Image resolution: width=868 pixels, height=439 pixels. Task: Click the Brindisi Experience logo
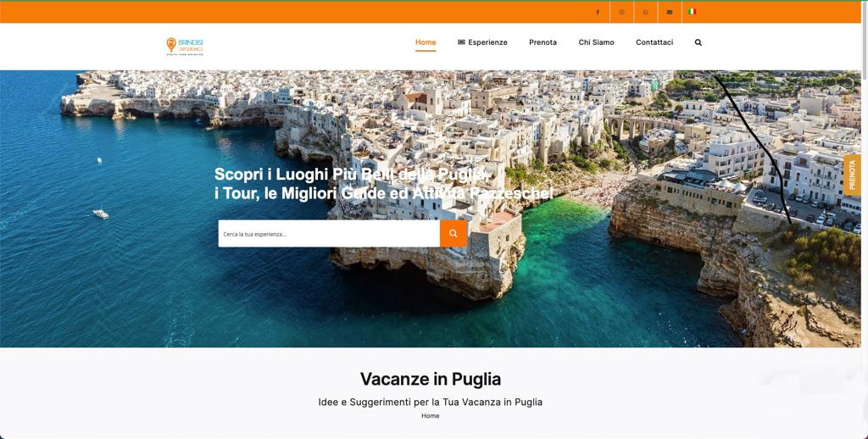tap(185, 46)
